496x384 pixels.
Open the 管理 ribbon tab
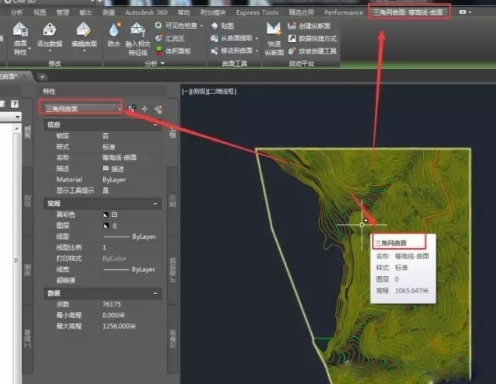(63, 13)
